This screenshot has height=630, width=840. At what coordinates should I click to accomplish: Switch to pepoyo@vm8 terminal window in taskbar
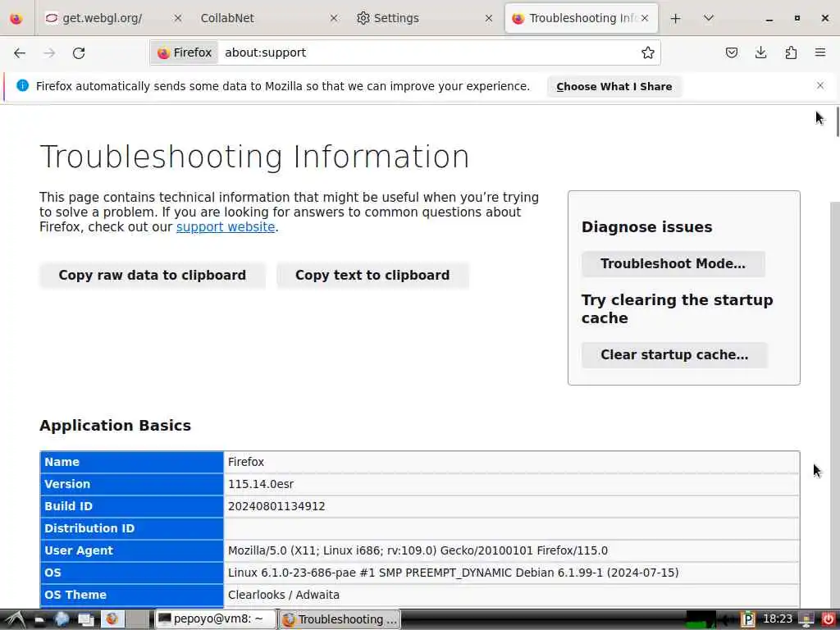click(216, 619)
